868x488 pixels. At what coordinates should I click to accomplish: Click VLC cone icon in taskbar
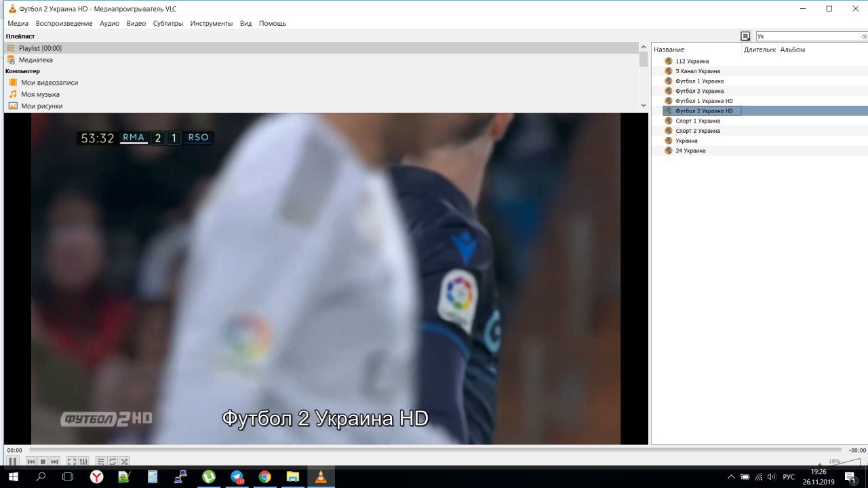(x=321, y=477)
